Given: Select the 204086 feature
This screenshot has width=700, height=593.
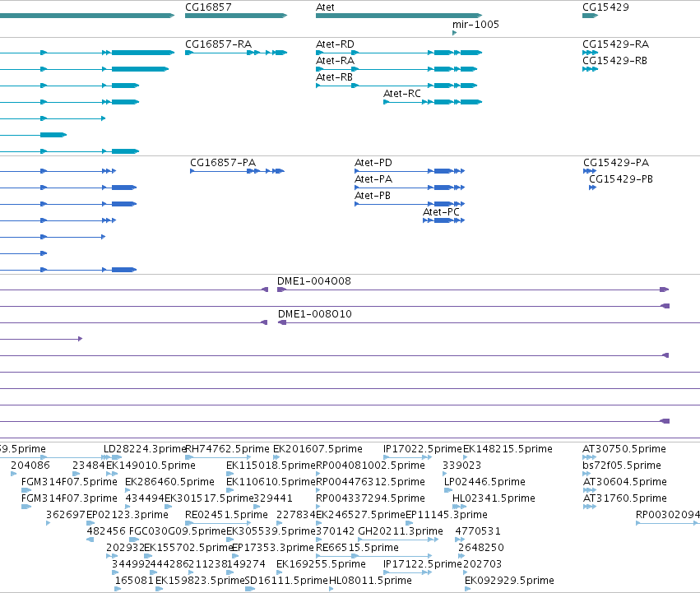Looking at the screenshot, I should pos(30,466).
